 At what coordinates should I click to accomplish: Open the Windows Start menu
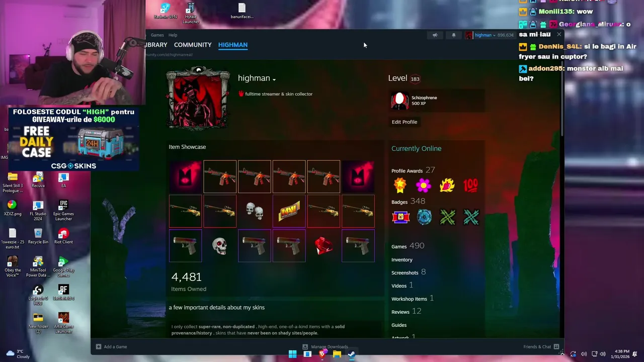tap(292, 354)
